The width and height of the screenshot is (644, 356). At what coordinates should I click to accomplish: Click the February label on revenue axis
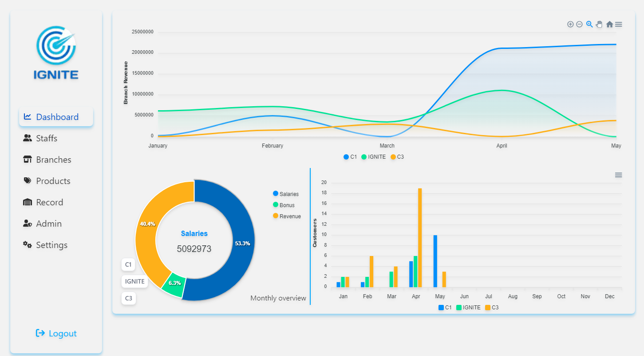[x=273, y=146]
